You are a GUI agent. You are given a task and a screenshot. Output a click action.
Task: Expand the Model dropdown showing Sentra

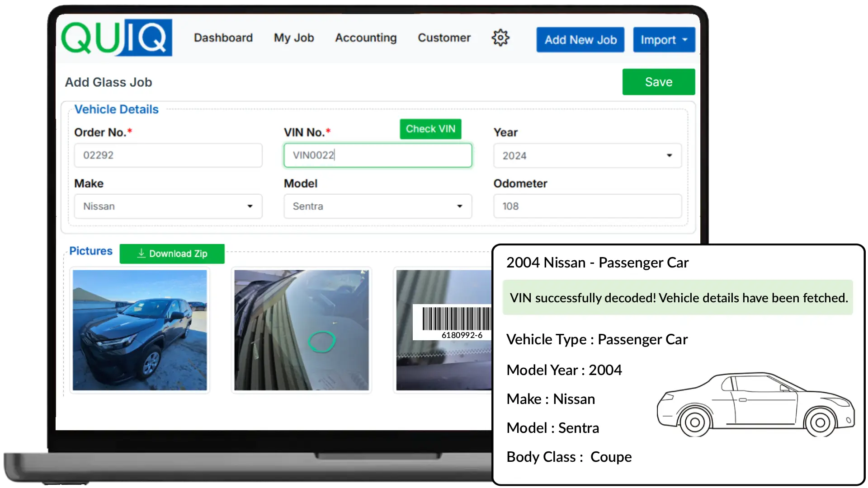377,206
